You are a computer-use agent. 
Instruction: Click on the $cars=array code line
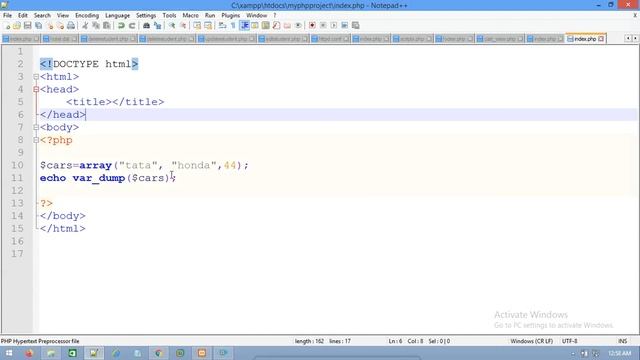144,165
